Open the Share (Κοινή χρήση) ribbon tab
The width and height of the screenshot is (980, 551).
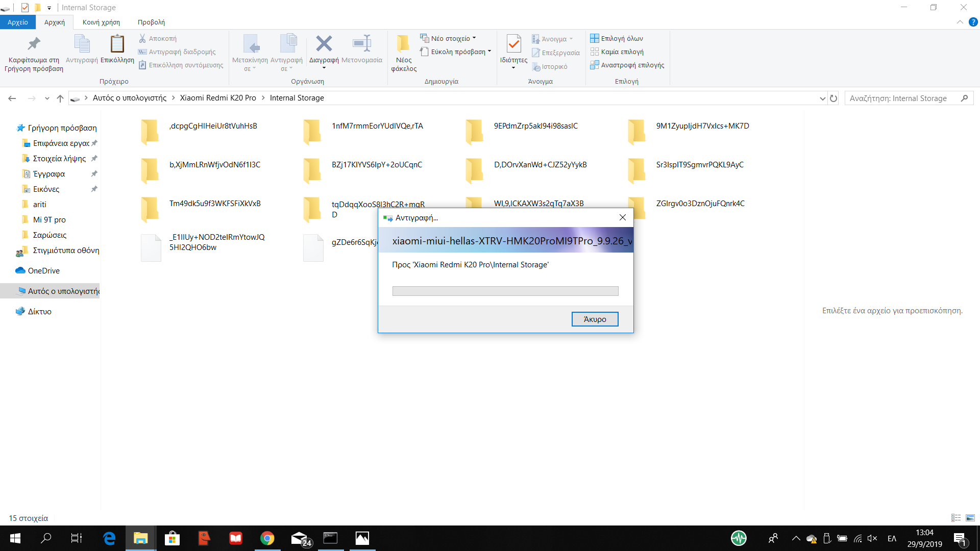(x=101, y=22)
